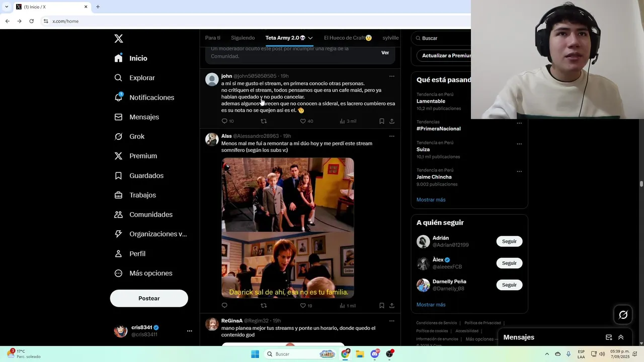Repost john's post
This screenshot has width=644, height=362.
[x=264, y=121]
